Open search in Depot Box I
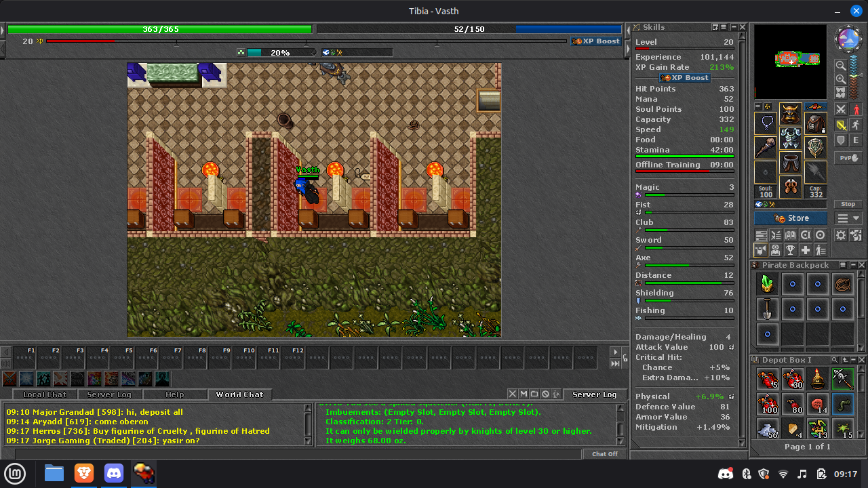 click(835, 360)
